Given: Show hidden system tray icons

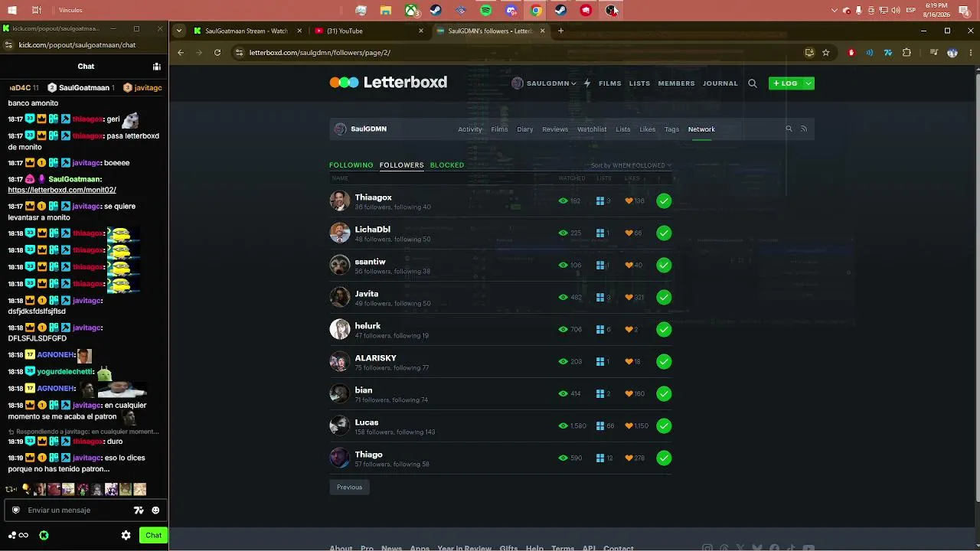Looking at the screenshot, I should (835, 11).
